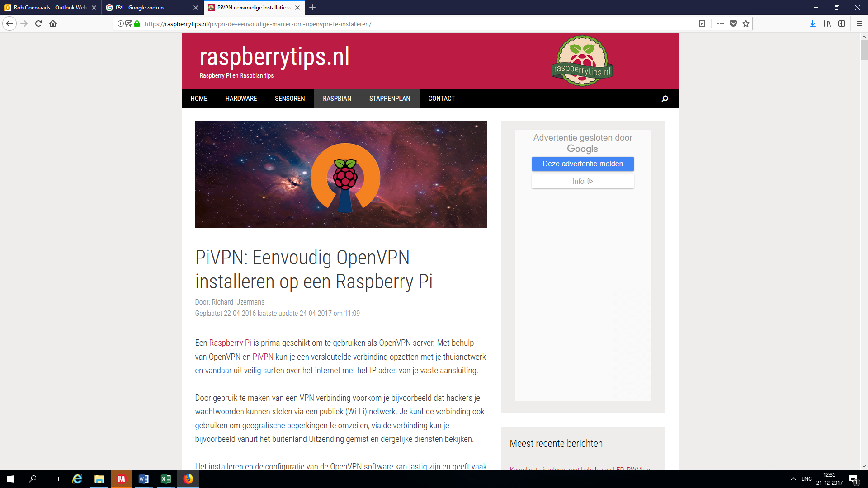Toggle reader view in address bar
The image size is (868, 488).
coord(702,23)
